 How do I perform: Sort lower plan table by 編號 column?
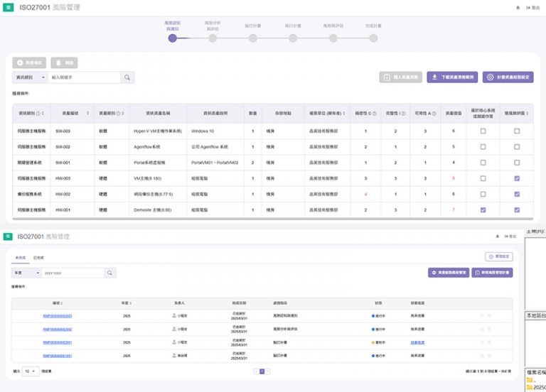point(62,303)
